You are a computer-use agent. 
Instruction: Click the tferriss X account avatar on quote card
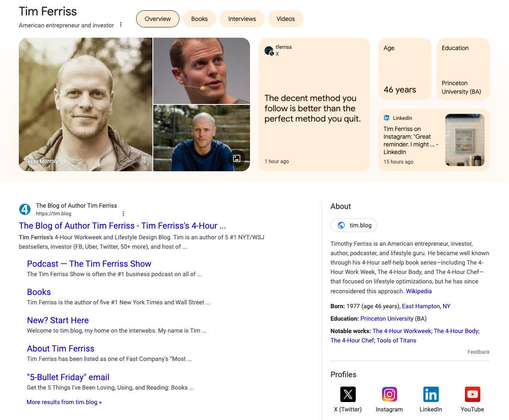pos(269,51)
